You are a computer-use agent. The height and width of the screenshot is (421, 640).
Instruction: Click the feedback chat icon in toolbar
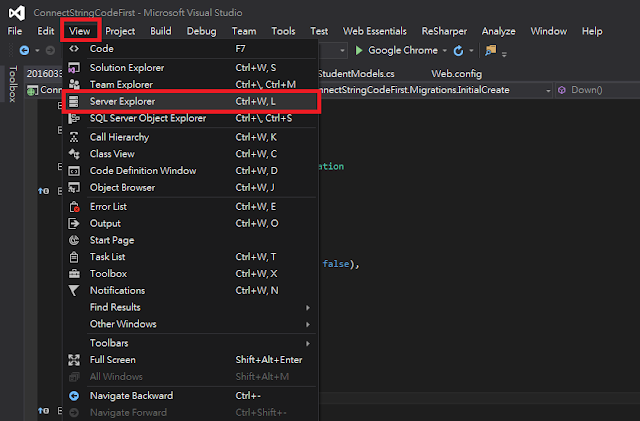[x=491, y=50]
